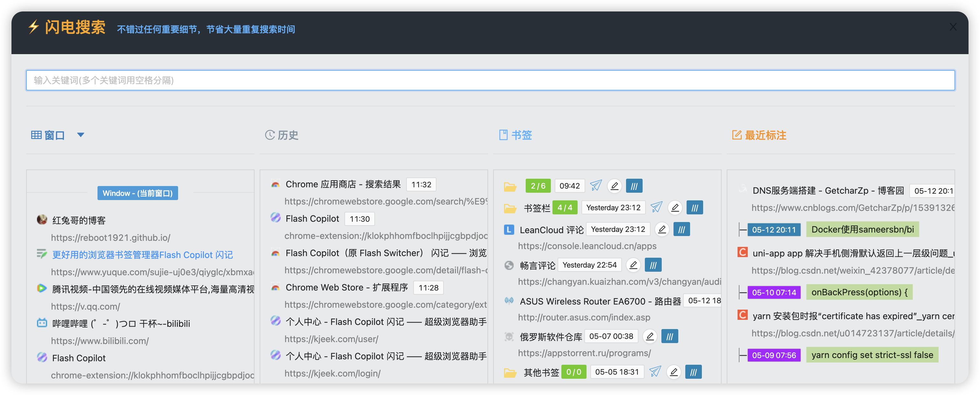
Task: Click the edit pencil next to 09:42
Action: click(x=614, y=186)
